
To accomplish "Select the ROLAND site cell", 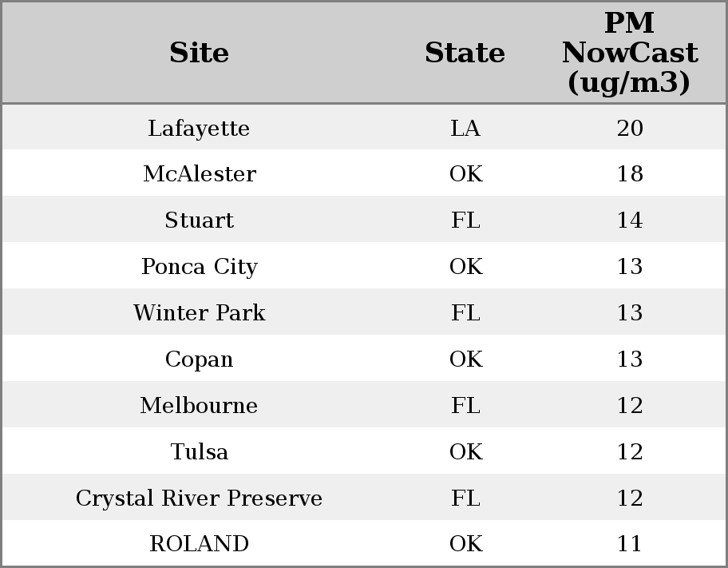I will click(199, 544).
